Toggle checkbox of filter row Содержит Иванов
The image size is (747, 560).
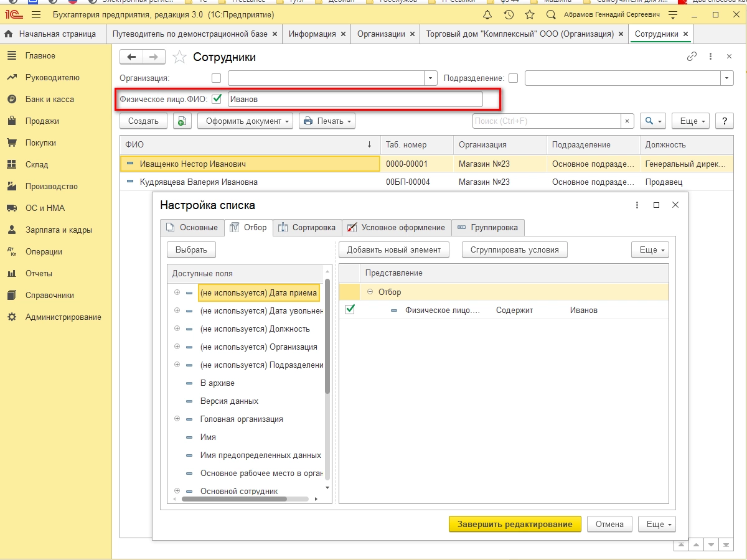coord(350,310)
